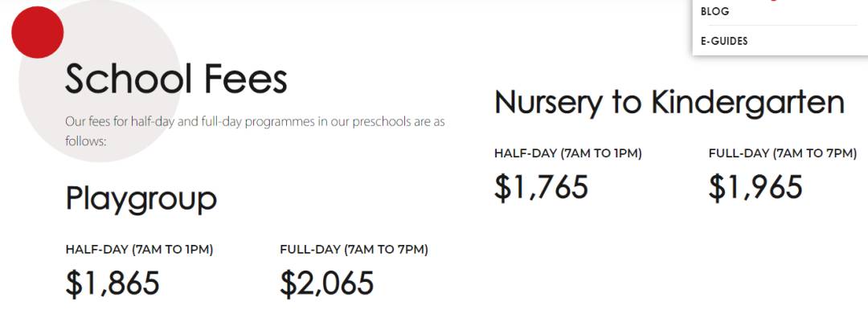The height and width of the screenshot is (322, 868).
Task: Click Nursery's FULL-DAY (7AM TO 7PM) label
Action: click(783, 153)
